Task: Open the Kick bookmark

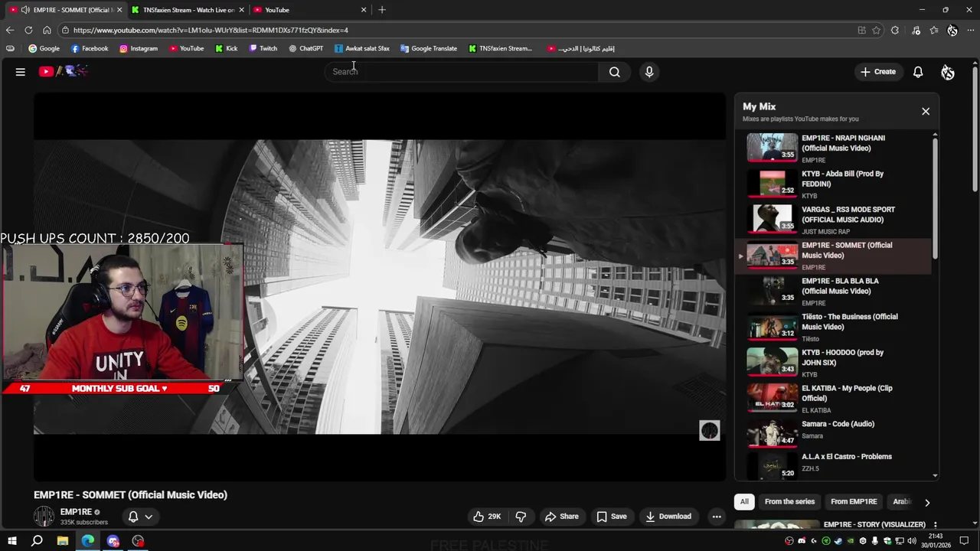Action: point(226,48)
